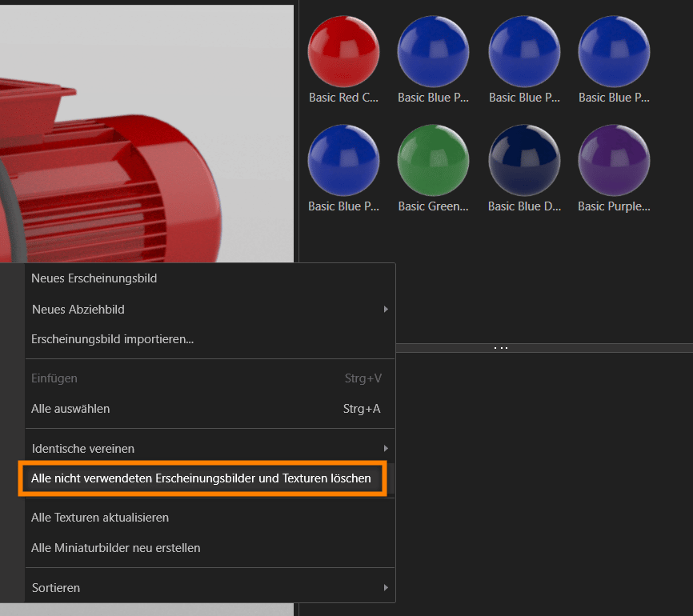Select Alle Miniaturbilder neu erstellen
693x616 pixels.
coord(115,548)
